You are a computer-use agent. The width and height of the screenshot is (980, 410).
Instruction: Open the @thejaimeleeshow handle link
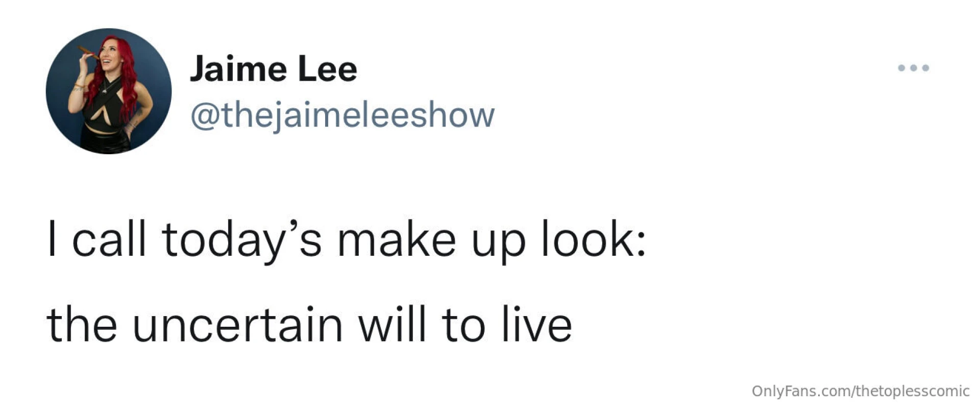tap(342, 115)
